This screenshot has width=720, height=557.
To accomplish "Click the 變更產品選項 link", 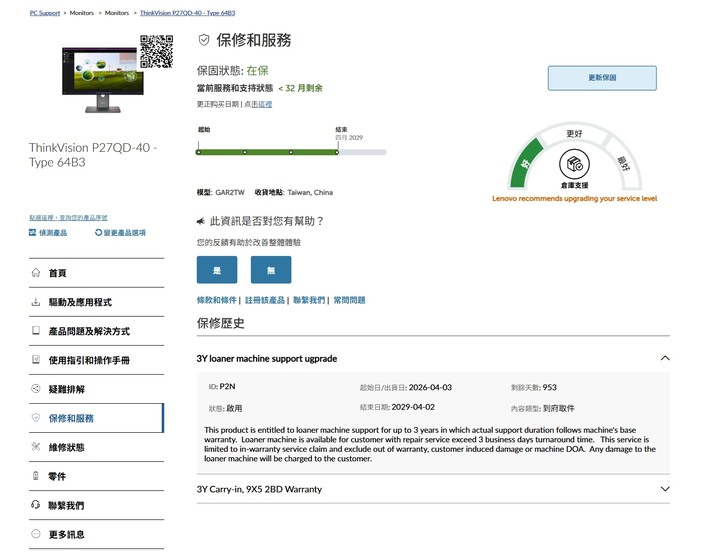I will point(124,233).
